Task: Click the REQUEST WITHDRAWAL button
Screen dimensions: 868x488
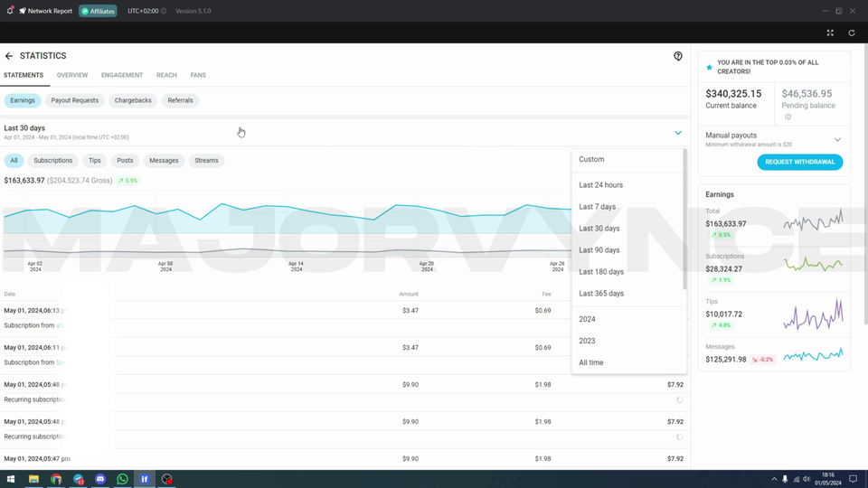Action: point(800,162)
